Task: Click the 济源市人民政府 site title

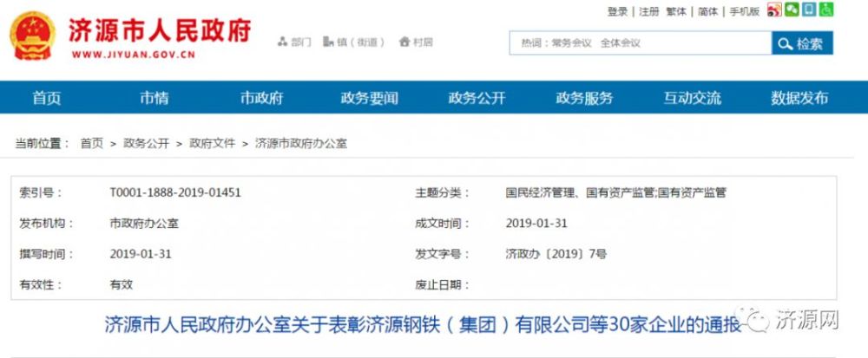Action: (160, 29)
